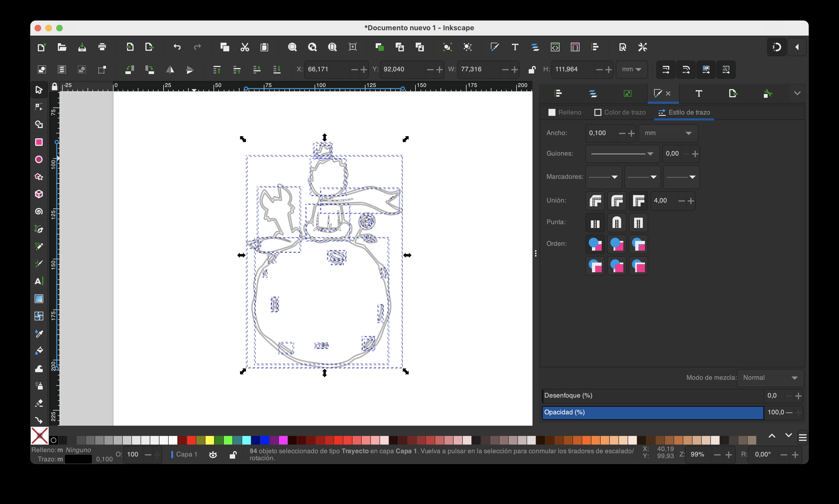Viewport: 839px width, 504px height.
Task: Switch to the Color de trazo tab
Action: coord(620,112)
